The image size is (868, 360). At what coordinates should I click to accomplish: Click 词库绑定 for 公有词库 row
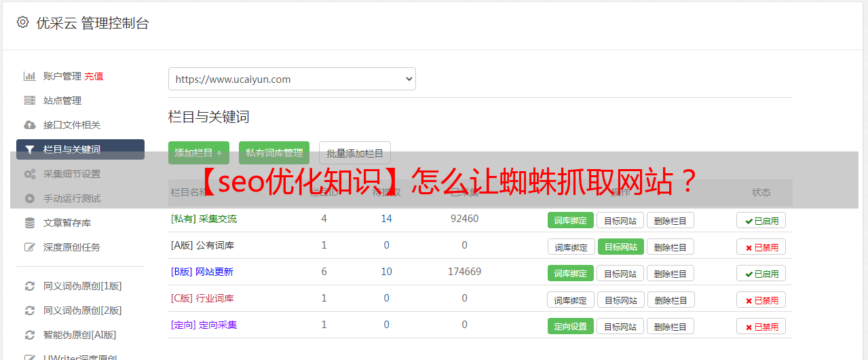(571, 247)
